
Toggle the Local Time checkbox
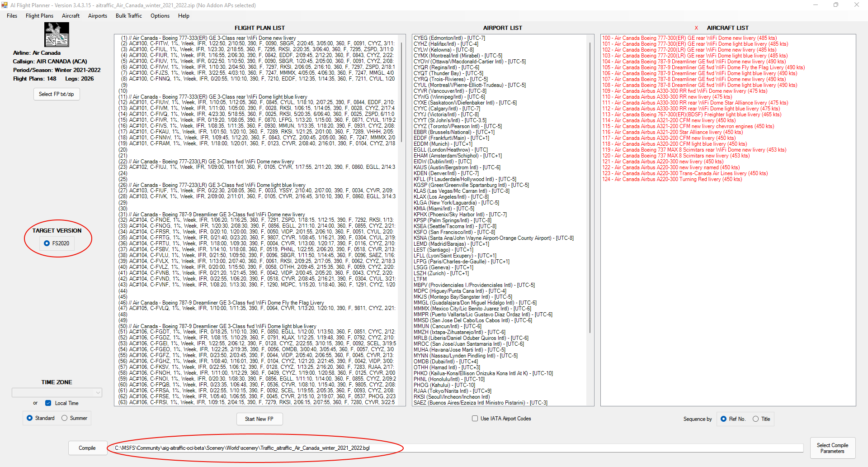point(48,403)
